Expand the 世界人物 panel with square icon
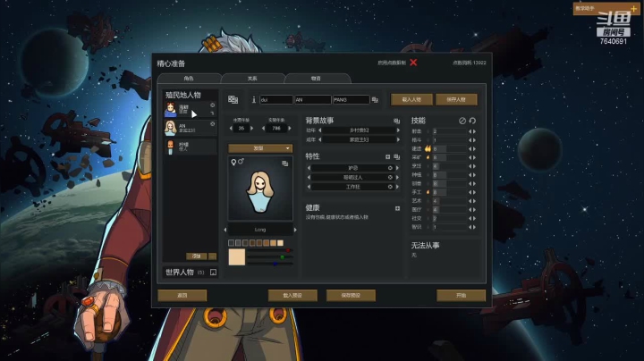The image size is (644, 361). click(x=213, y=272)
